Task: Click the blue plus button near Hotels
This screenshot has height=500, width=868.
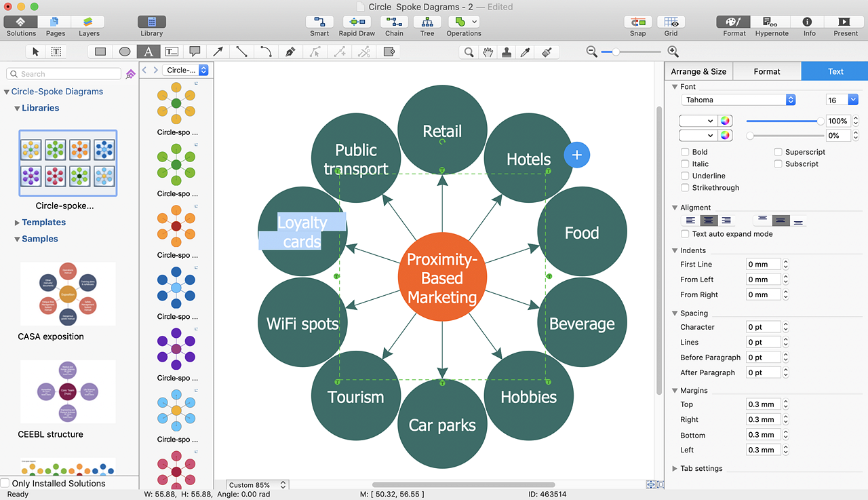Action: tap(577, 155)
